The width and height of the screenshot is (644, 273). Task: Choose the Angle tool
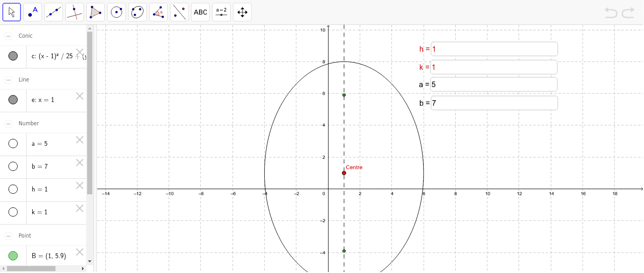[x=158, y=12]
